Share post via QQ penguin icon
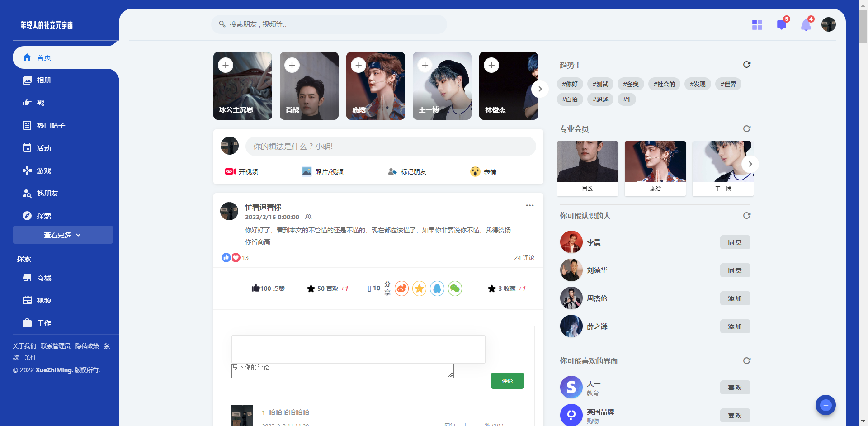The image size is (868, 426). tap(437, 289)
